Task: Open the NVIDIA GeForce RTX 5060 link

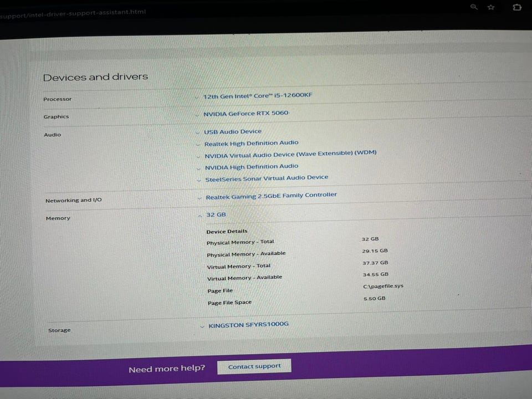Action: coord(246,113)
